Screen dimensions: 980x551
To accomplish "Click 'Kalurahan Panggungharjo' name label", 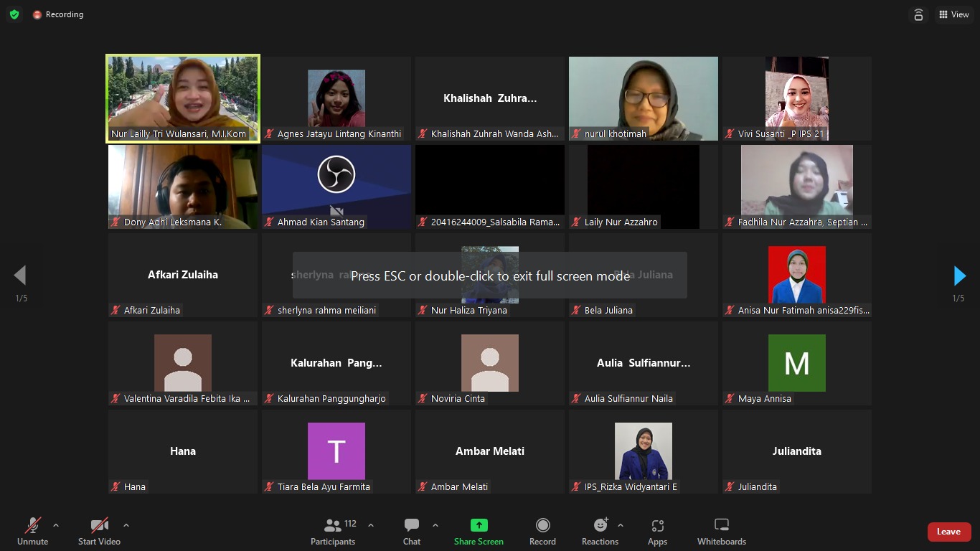I will tap(331, 398).
